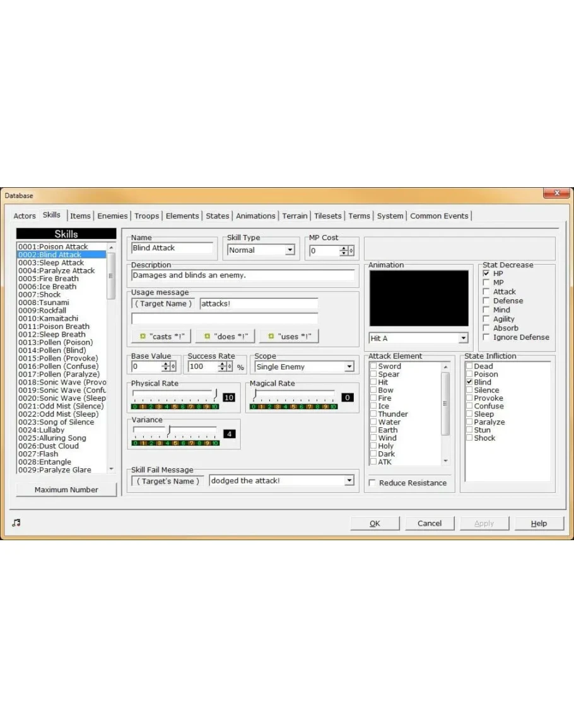Uncheck the HP stat decrease checkbox
The width and height of the screenshot is (574, 728).
[486, 274]
